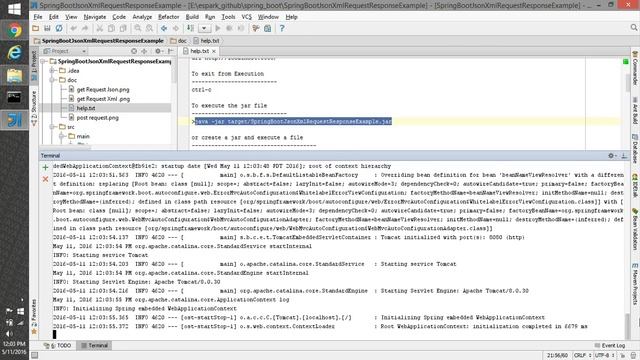
Task: Click the Cut scissors icon
Action: coord(99,28)
